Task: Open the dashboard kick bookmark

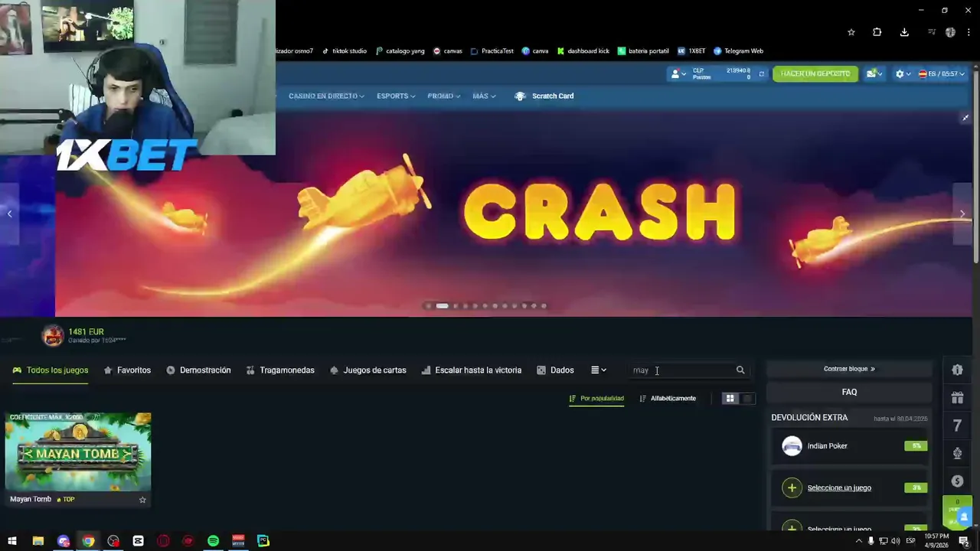Action: pyautogui.click(x=583, y=51)
